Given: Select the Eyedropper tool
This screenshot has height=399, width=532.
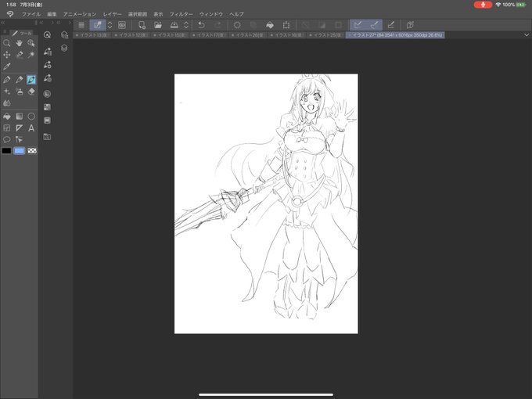Looking at the screenshot, I should [6, 66].
